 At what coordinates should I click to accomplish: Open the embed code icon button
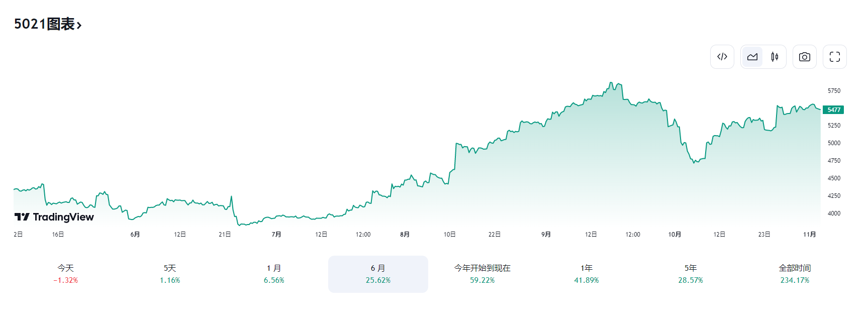pos(722,57)
